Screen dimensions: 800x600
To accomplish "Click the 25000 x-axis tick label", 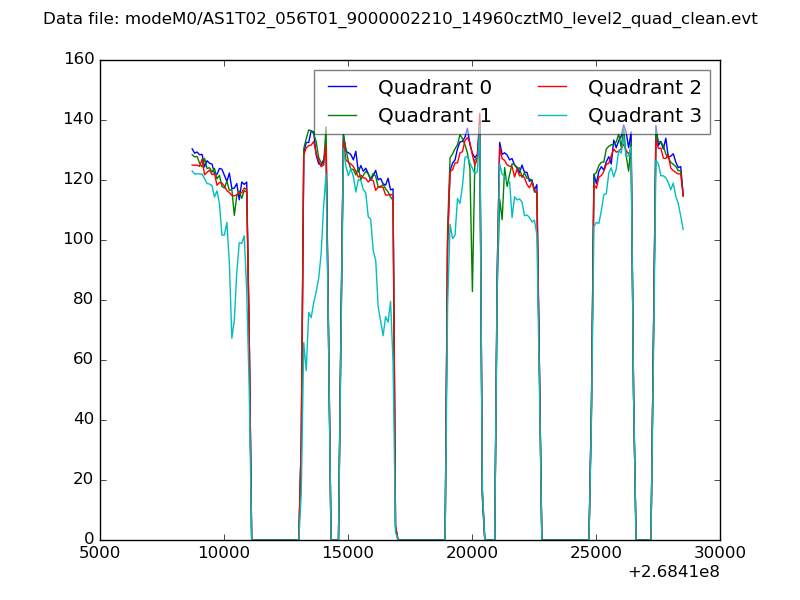I will (596, 552).
